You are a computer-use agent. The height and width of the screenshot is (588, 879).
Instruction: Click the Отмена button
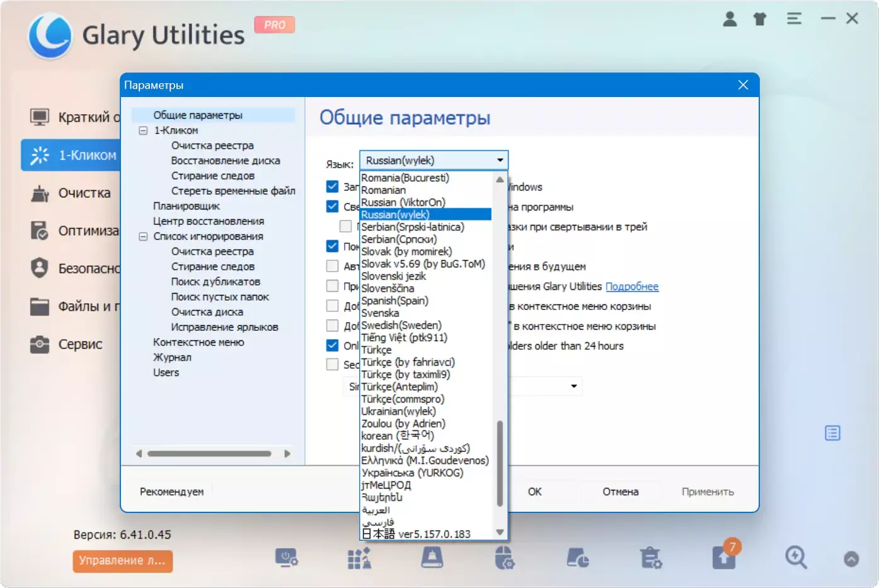click(621, 492)
